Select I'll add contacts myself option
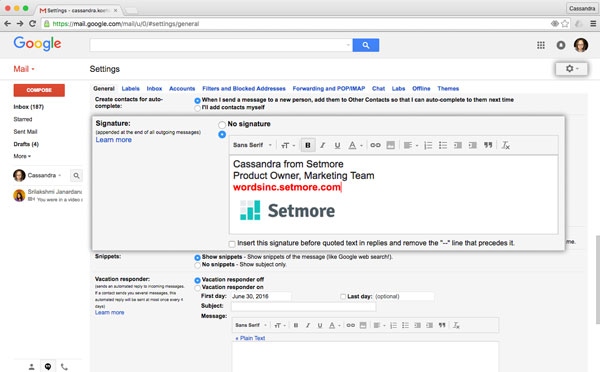 point(197,108)
